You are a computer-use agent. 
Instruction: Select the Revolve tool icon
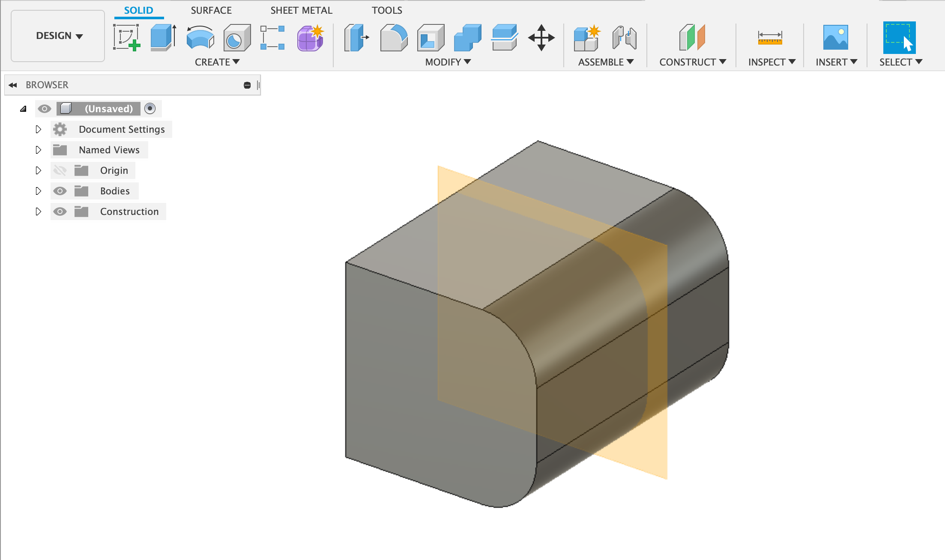point(200,38)
